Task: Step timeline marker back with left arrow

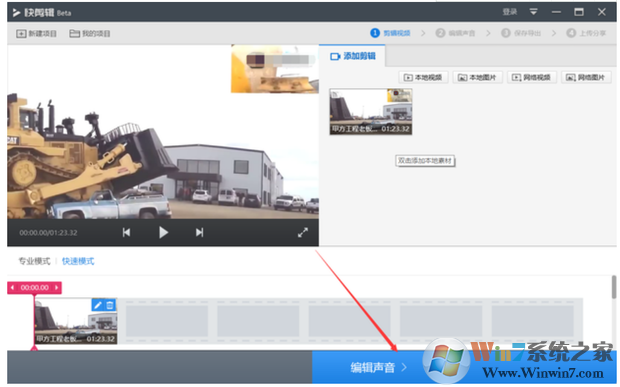Action: [x=12, y=287]
